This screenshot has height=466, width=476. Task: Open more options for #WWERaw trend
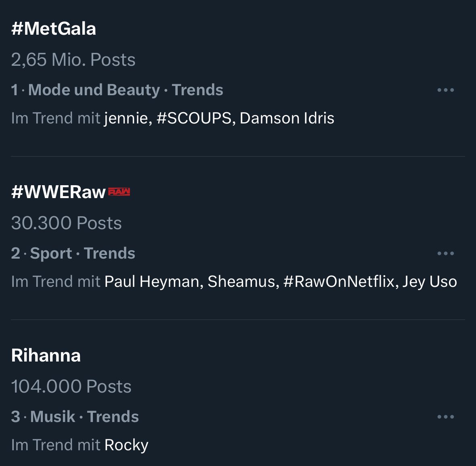(445, 253)
